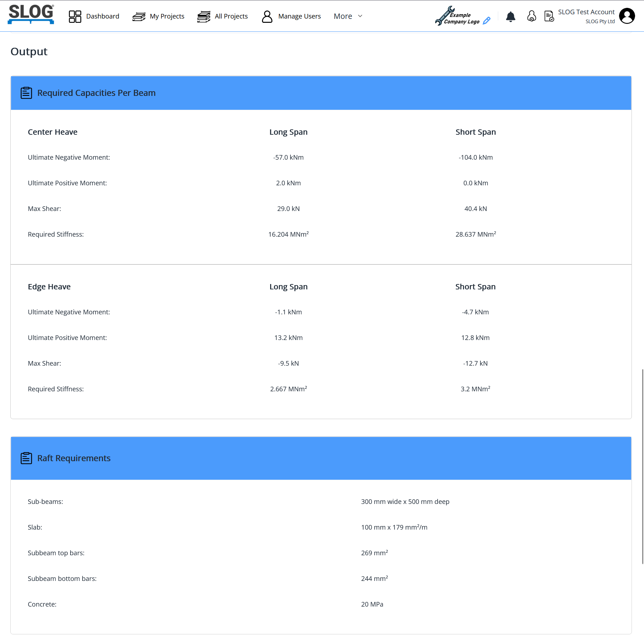Click SLOG Test Account name
The height and width of the screenshot is (644, 644).
point(586,12)
